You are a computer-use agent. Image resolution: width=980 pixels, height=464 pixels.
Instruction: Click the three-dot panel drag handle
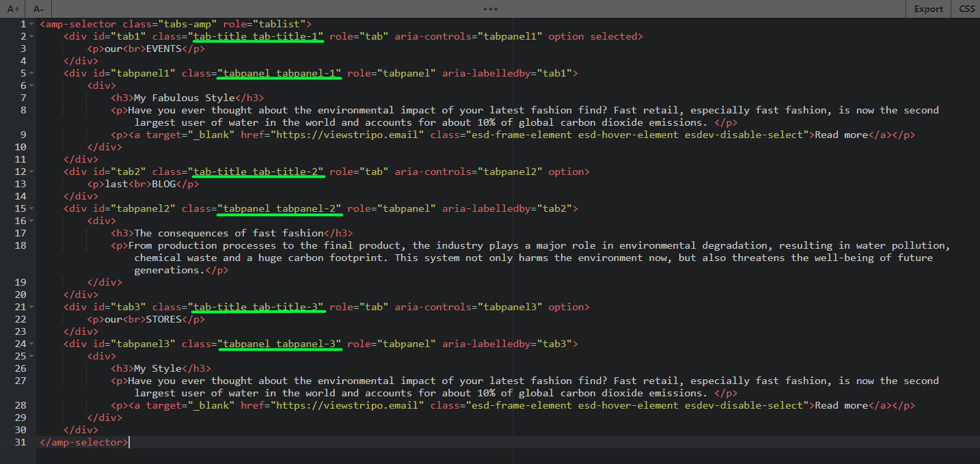tap(490, 9)
